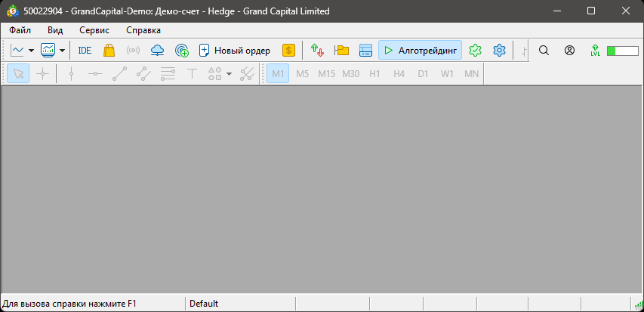
Task: Toggle the Navigator folder icon
Action: click(341, 51)
